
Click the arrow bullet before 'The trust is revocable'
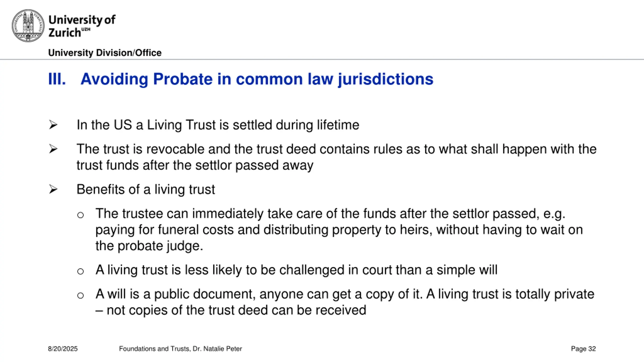[53, 149]
